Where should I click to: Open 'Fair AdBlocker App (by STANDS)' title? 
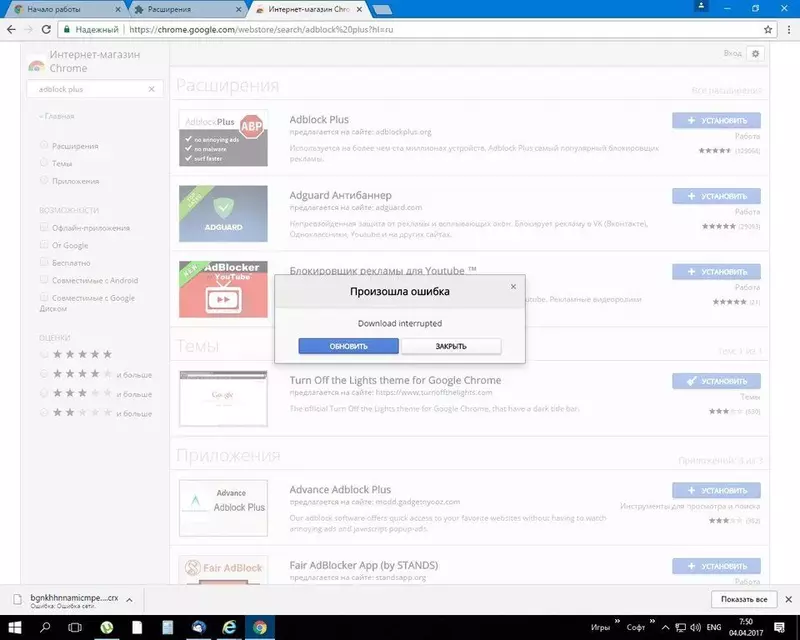point(364,565)
